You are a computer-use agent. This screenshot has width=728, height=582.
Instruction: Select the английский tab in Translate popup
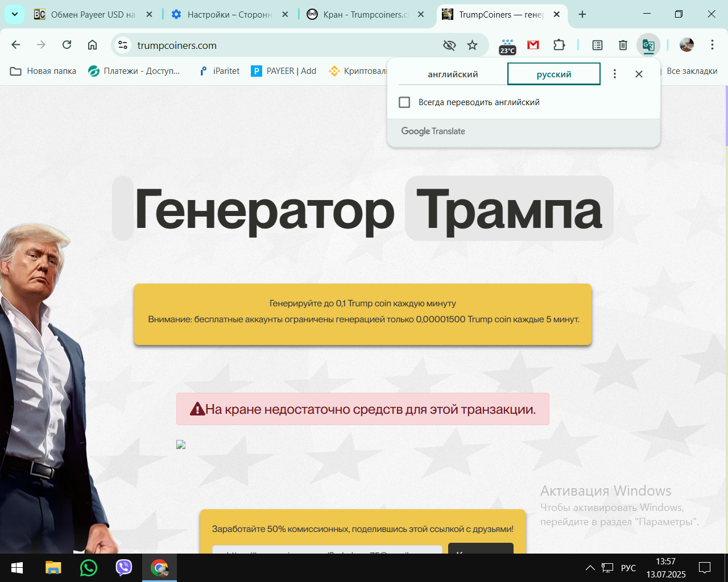pos(453,74)
